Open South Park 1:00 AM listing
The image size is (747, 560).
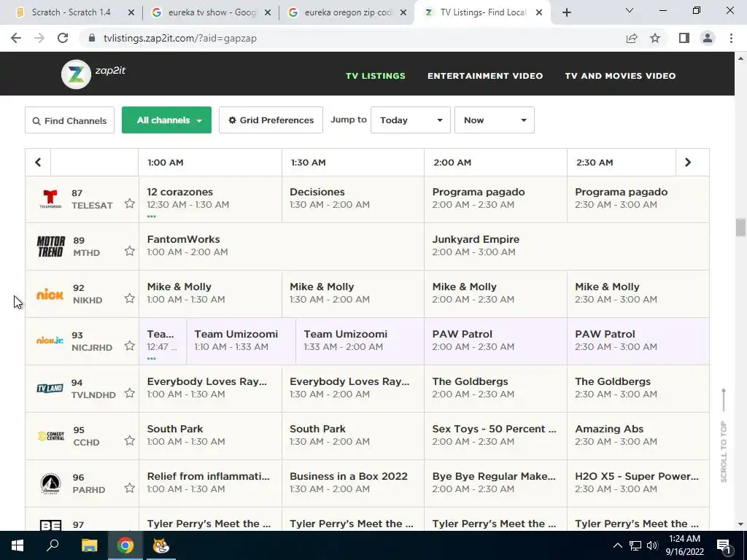(210, 436)
